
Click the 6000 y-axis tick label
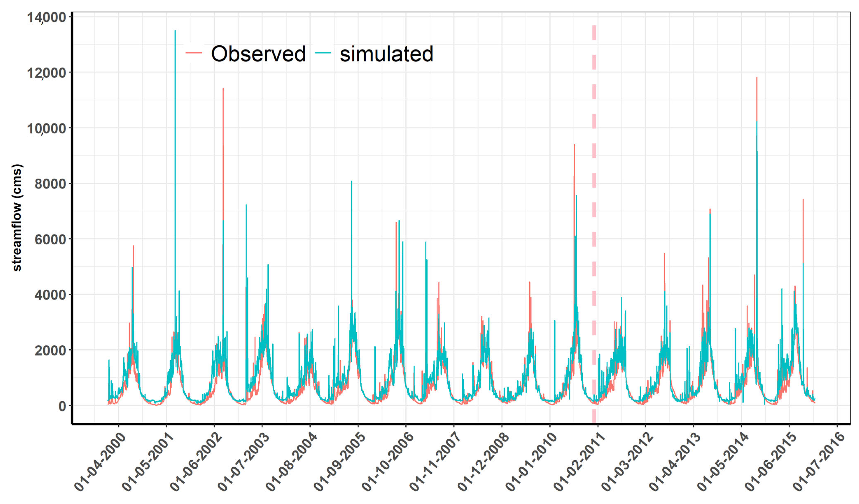[50, 239]
